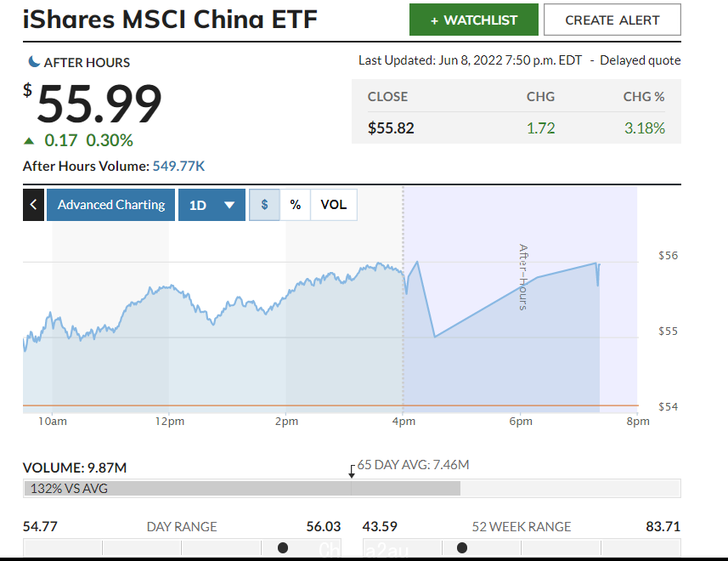Click the 52 WEEK RANGE label
Viewport: 728px width, 561px height.
click(522, 527)
